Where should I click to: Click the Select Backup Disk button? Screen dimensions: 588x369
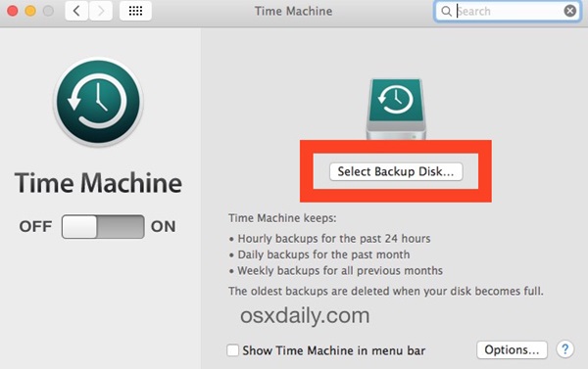396,171
